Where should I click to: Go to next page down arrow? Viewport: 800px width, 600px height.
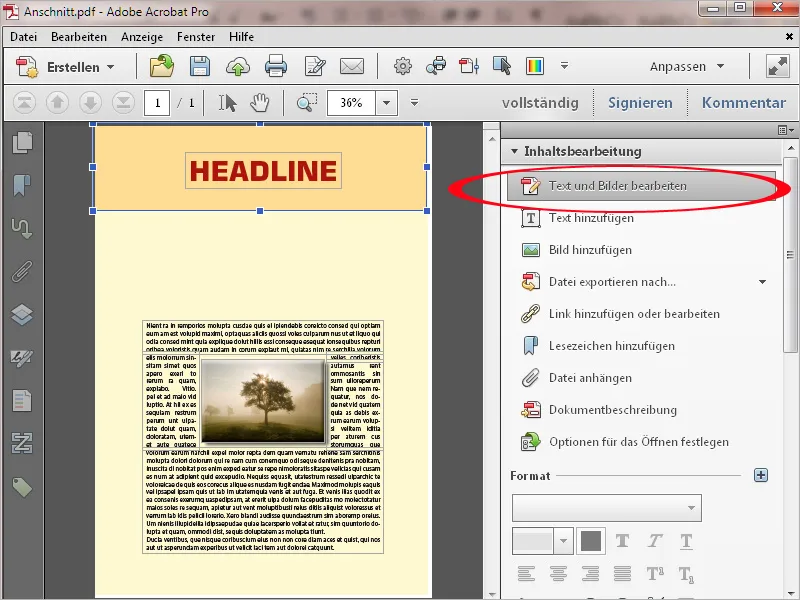pos(90,103)
